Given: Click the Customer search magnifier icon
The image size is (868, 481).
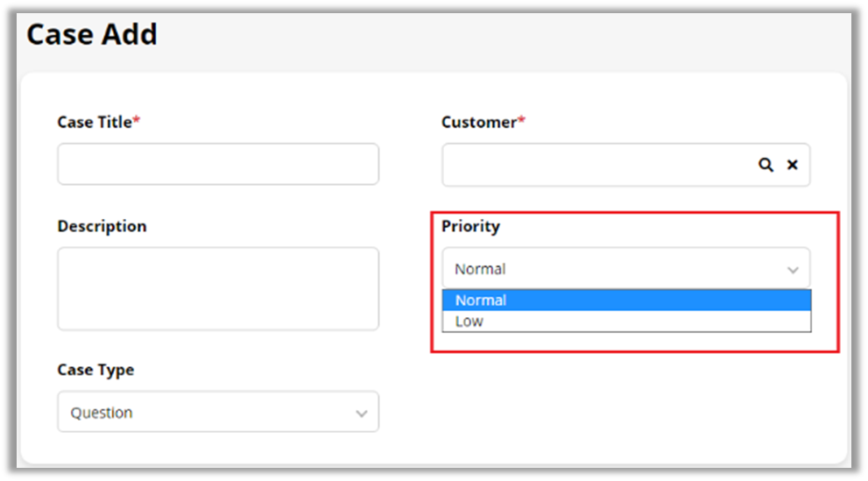Looking at the screenshot, I should (x=766, y=165).
